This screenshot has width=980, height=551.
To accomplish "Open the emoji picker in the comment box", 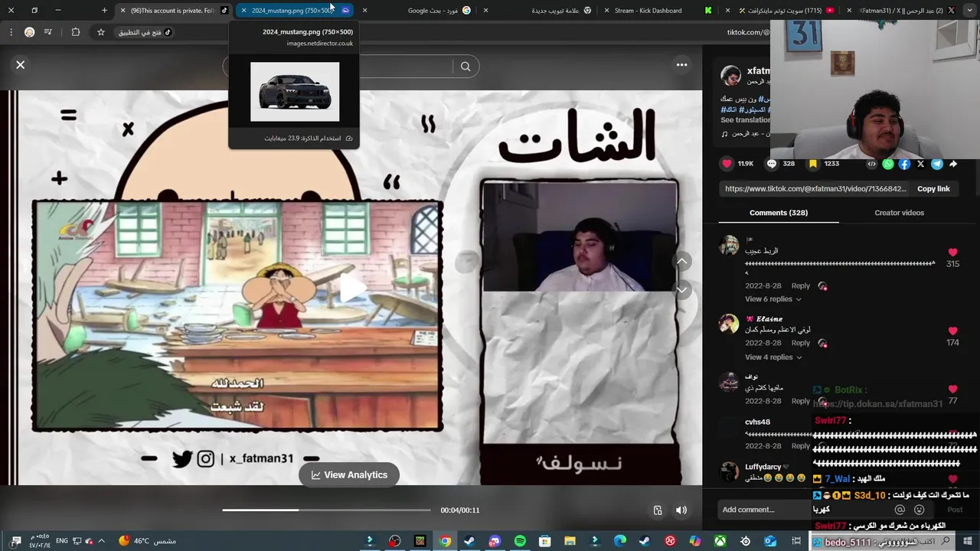I will [x=920, y=510].
